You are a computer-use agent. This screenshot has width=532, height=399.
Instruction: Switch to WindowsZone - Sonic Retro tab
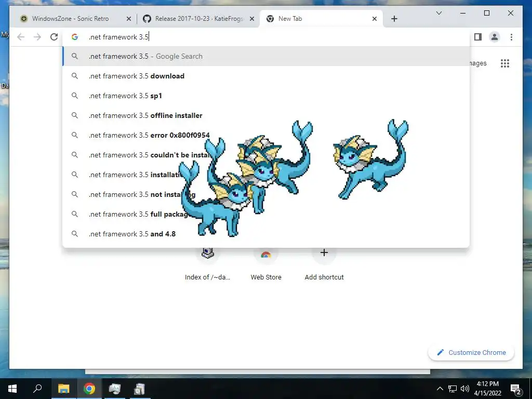pyautogui.click(x=71, y=19)
